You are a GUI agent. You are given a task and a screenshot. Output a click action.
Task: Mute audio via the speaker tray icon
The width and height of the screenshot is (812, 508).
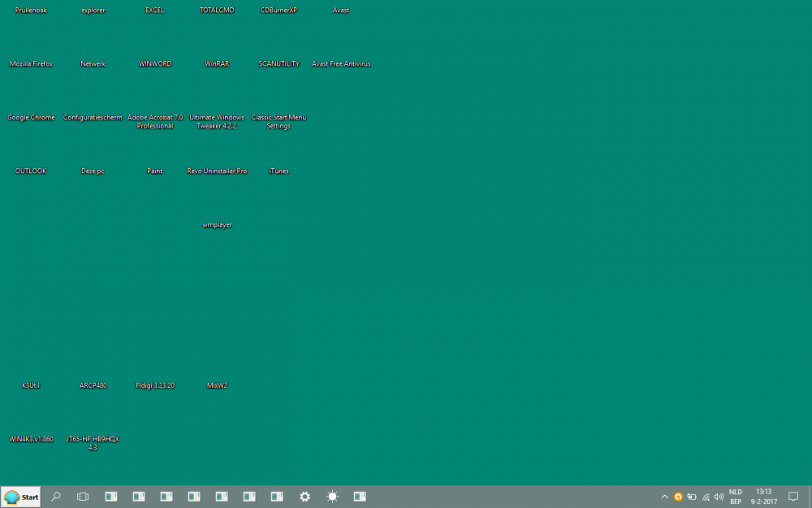(719, 497)
